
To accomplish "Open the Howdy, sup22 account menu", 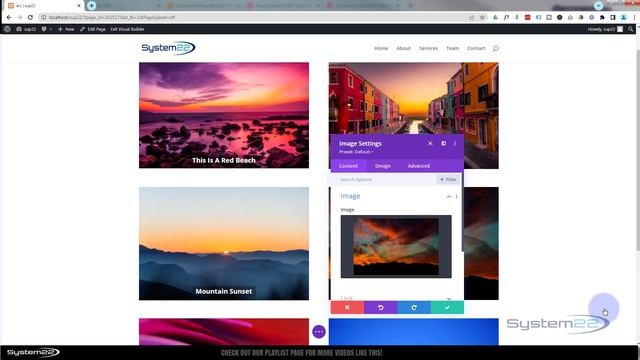I will (x=605, y=29).
